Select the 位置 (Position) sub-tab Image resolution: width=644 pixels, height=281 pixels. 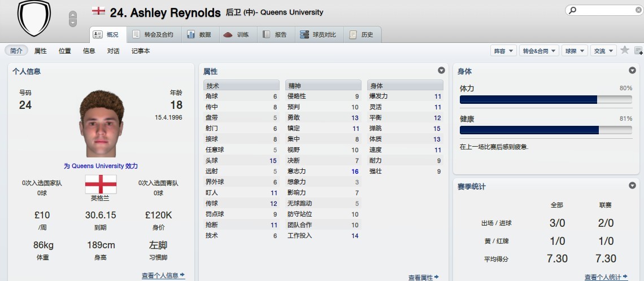point(64,51)
